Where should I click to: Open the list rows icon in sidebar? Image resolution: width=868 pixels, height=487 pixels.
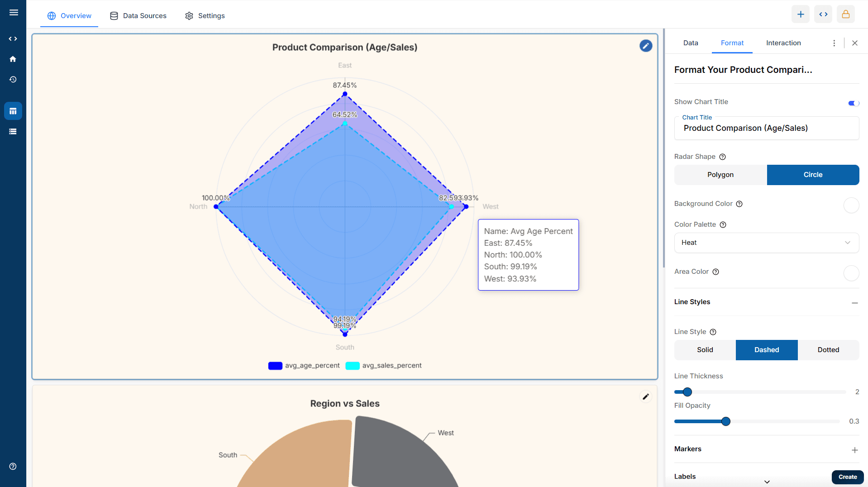13,132
